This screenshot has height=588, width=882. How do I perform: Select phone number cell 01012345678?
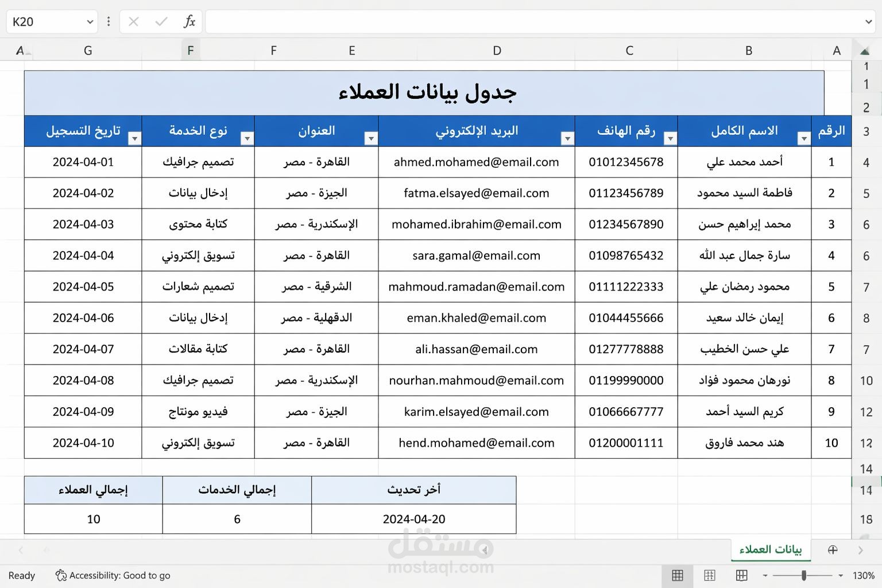click(626, 162)
